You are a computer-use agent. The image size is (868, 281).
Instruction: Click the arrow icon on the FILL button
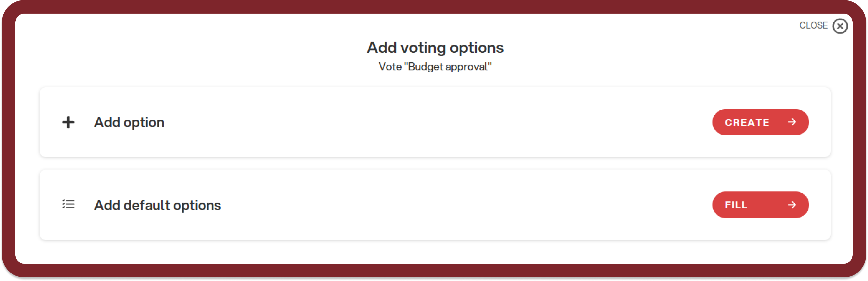[792, 204]
